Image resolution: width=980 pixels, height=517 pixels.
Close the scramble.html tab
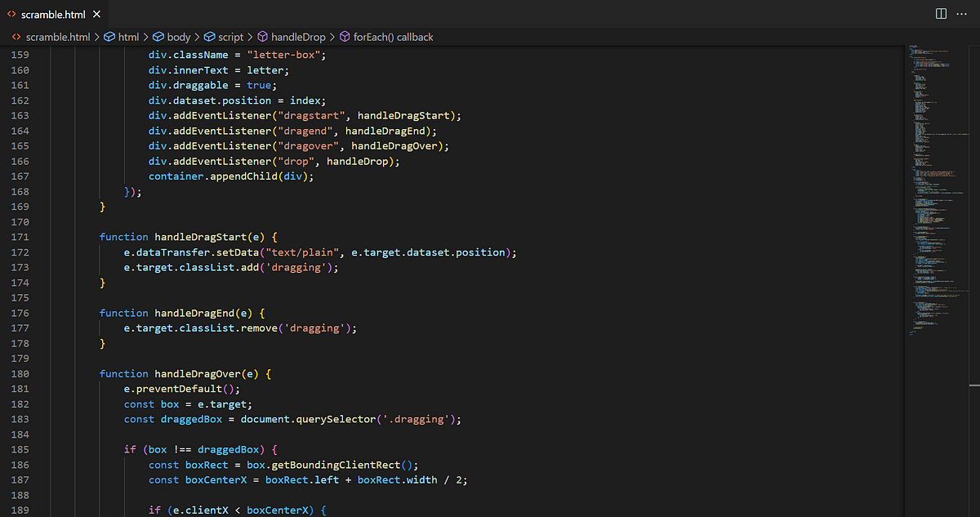pos(96,15)
